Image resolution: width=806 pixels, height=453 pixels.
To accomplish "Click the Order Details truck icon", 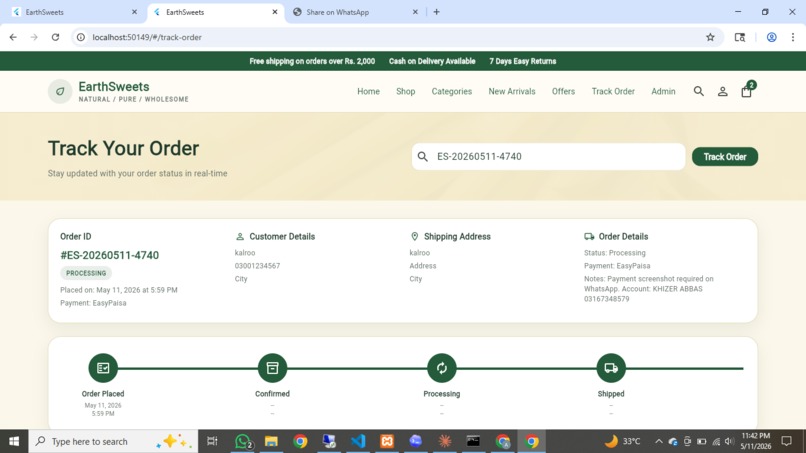I will pos(589,237).
